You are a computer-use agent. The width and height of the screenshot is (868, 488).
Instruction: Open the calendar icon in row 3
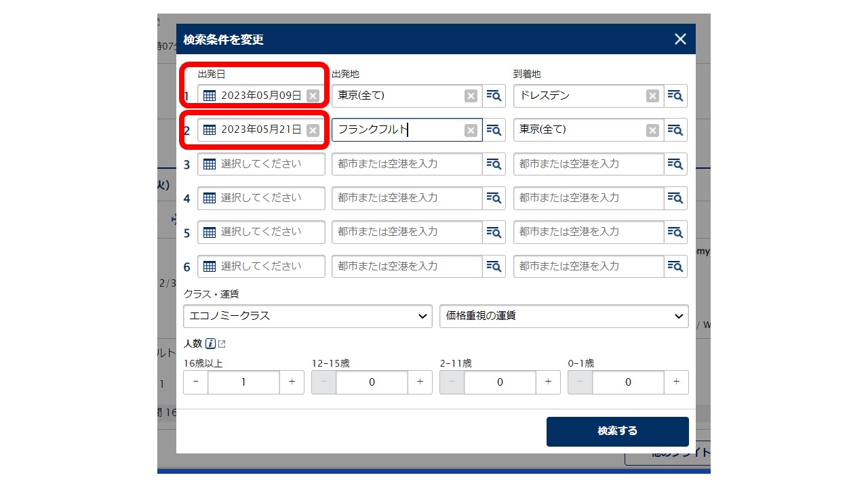point(210,164)
